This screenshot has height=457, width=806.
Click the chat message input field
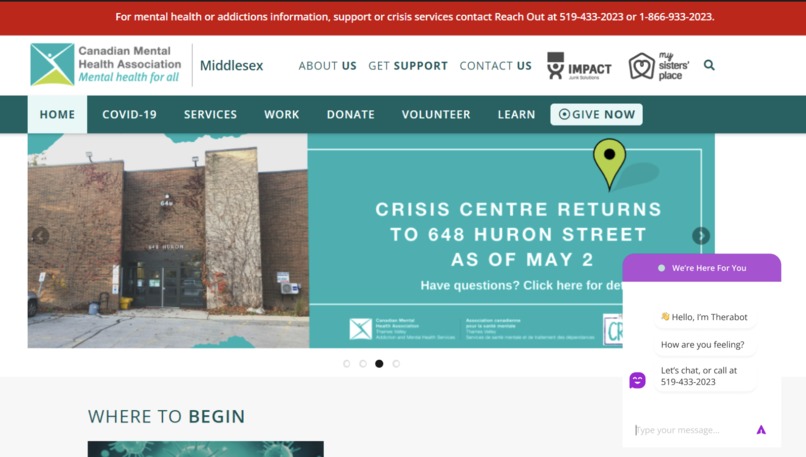click(691, 430)
